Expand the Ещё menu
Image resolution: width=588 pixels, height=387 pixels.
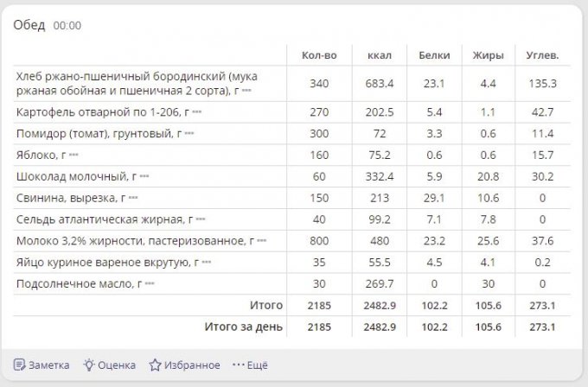tap(251, 365)
